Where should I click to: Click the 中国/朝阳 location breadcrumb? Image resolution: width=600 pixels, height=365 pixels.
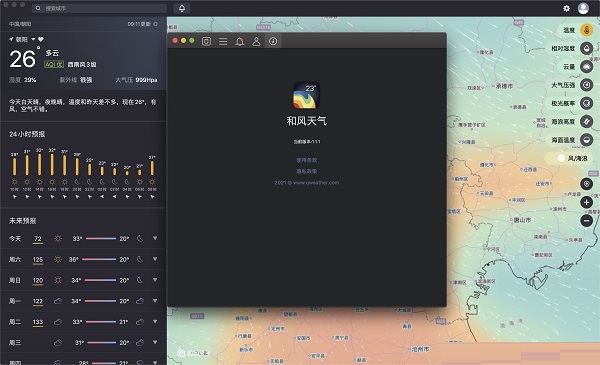20,24
